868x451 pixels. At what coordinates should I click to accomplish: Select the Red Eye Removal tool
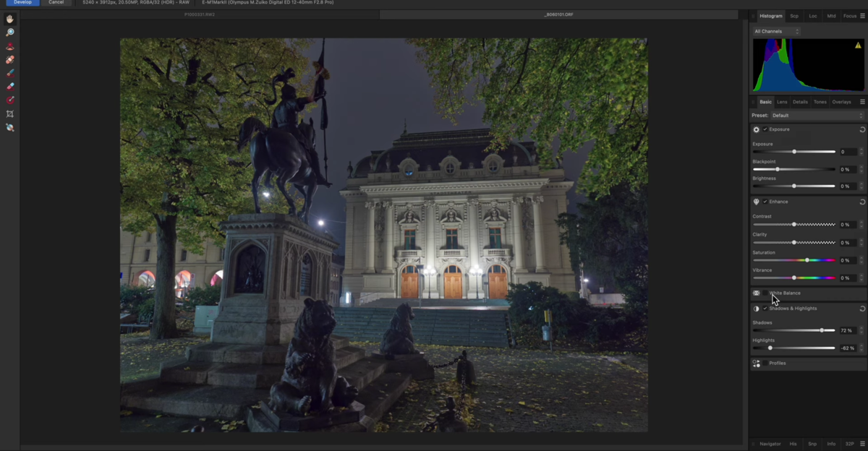[10, 46]
